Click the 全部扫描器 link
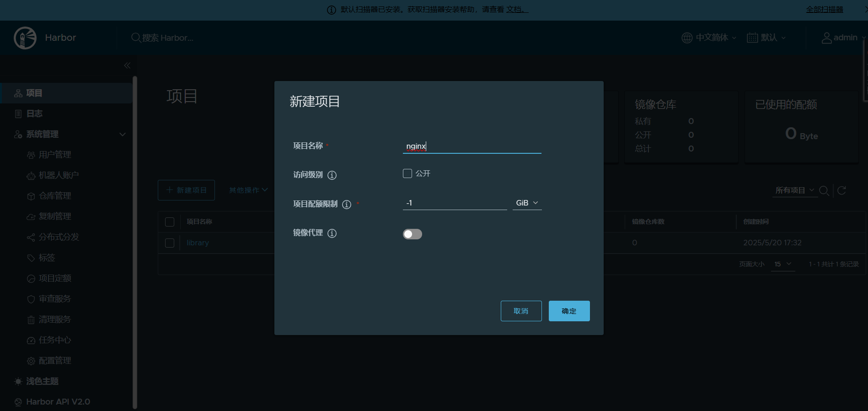The height and width of the screenshot is (411, 868). 824,10
